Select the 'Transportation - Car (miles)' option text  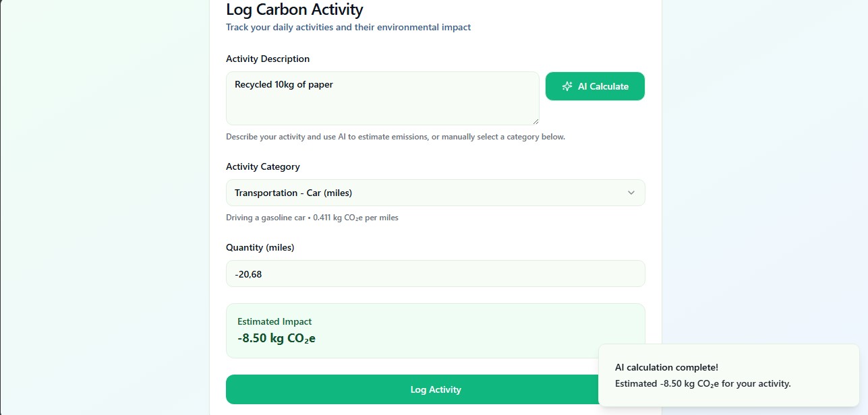[x=293, y=193]
